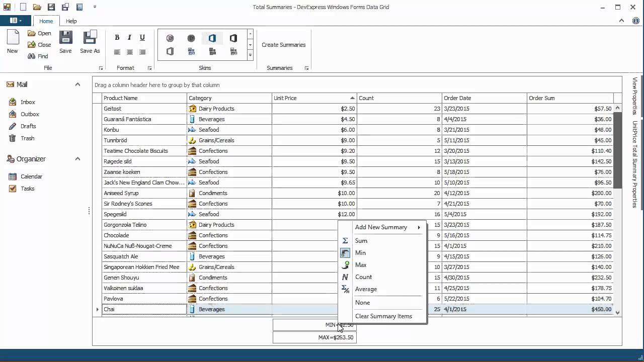Select the first round DevExpress skin

(170, 38)
